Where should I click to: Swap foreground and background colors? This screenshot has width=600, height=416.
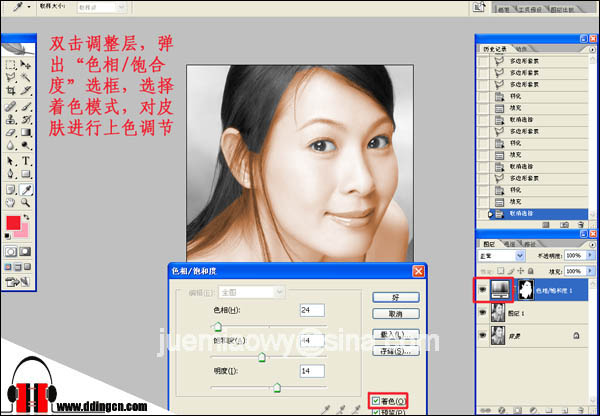click(x=26, y=217)
